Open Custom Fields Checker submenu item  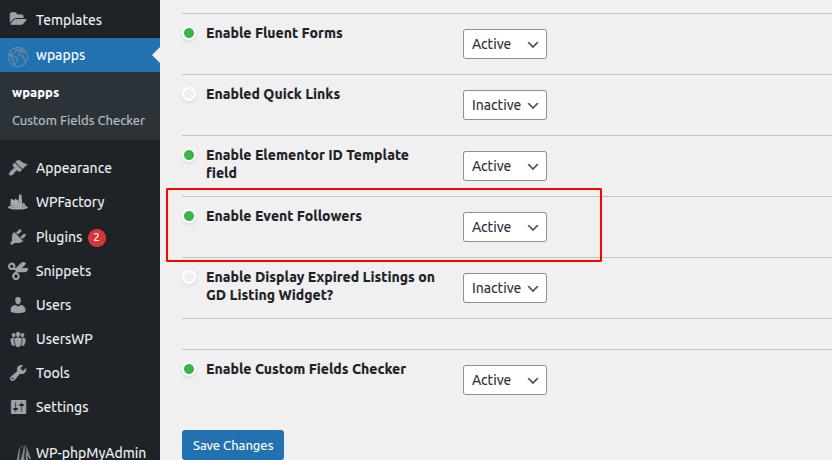[78, 121]
